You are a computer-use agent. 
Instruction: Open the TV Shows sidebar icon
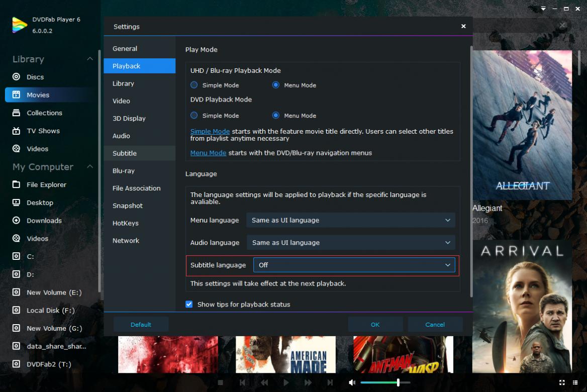click(x=16, y=131)
